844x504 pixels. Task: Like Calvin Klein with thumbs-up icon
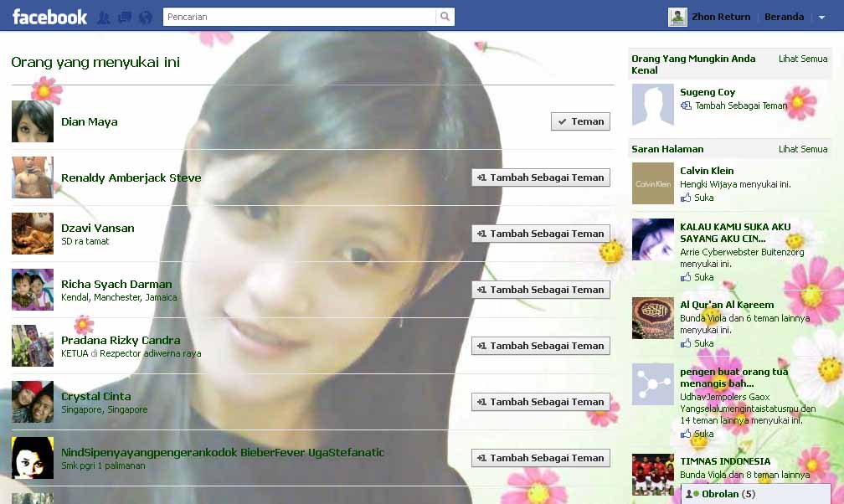686,198
